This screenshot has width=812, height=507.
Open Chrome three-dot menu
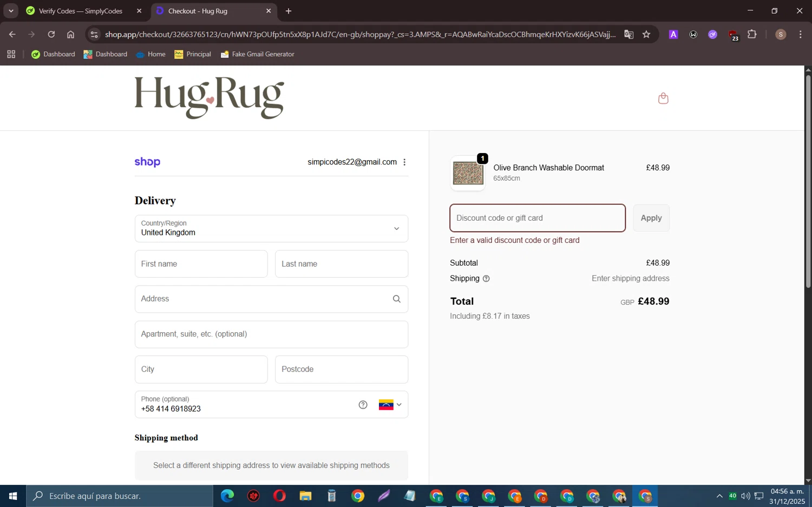click(x=800, y=34)
